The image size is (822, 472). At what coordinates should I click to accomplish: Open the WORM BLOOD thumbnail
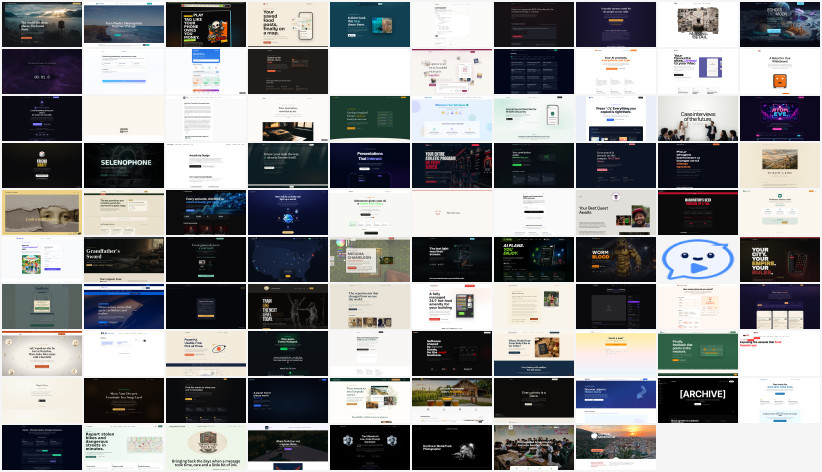(616, 260)
